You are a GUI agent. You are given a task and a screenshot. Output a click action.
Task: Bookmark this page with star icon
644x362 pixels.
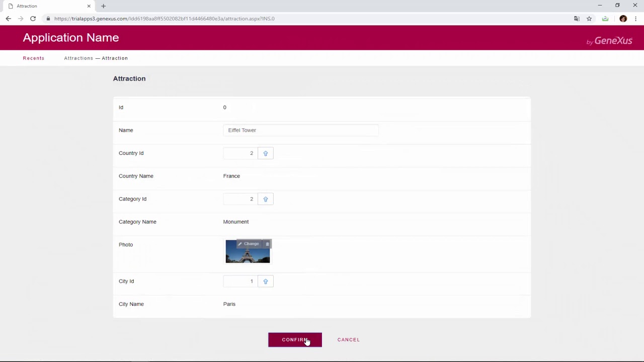tap(589, 19)
